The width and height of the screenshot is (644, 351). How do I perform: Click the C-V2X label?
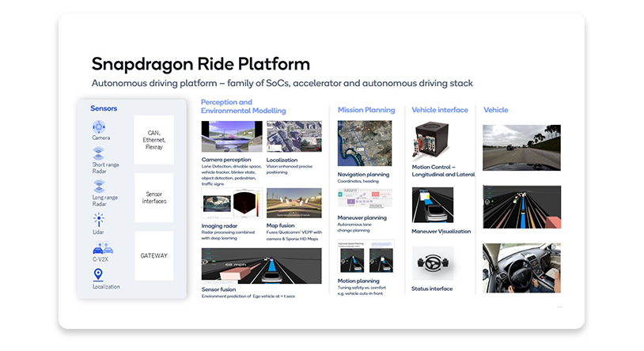[x=100, y=259]
